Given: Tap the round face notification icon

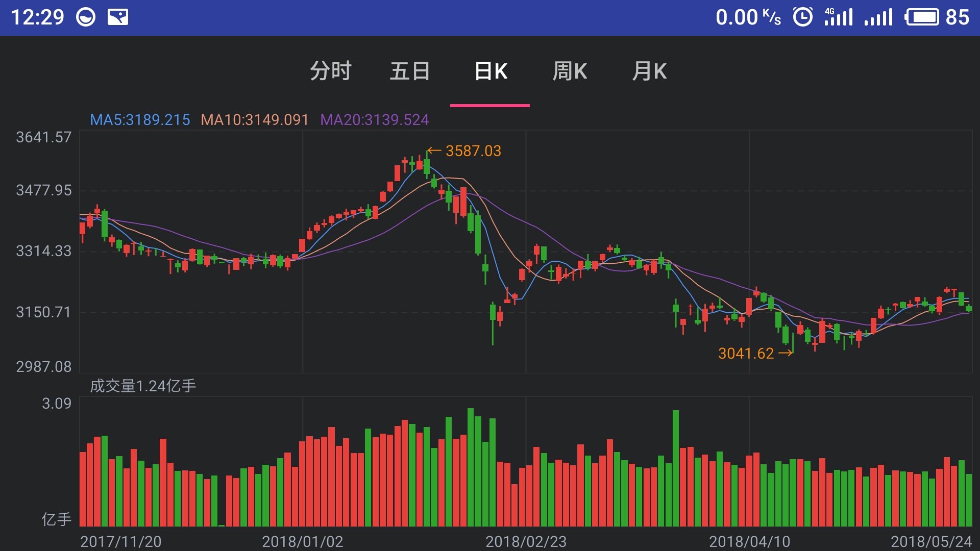Looking at the screenshot, I should point(86,17).
